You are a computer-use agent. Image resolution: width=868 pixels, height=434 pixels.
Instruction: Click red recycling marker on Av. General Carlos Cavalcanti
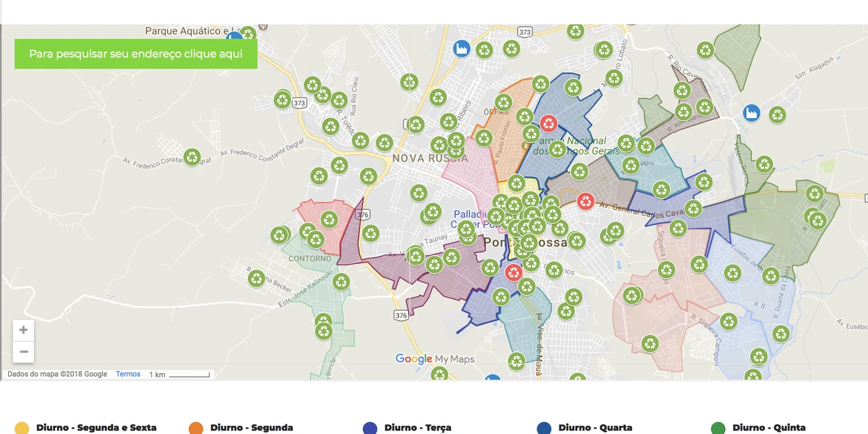585,201
